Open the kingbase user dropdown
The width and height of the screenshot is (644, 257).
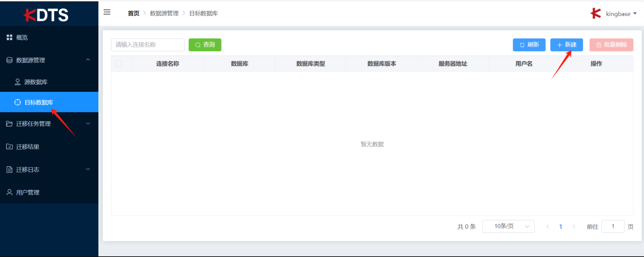tap(621, 14)
